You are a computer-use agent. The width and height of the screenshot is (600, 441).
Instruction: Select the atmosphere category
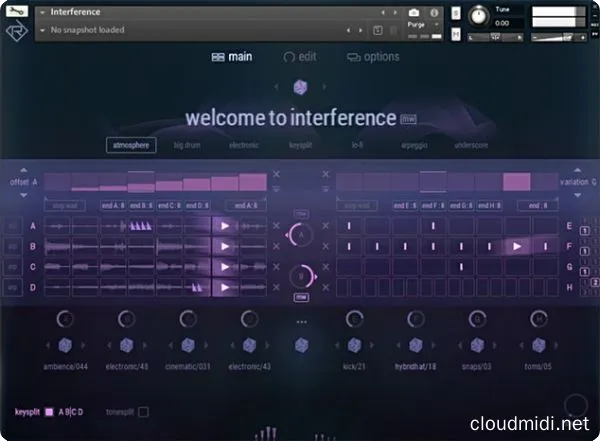pos(131,145)
